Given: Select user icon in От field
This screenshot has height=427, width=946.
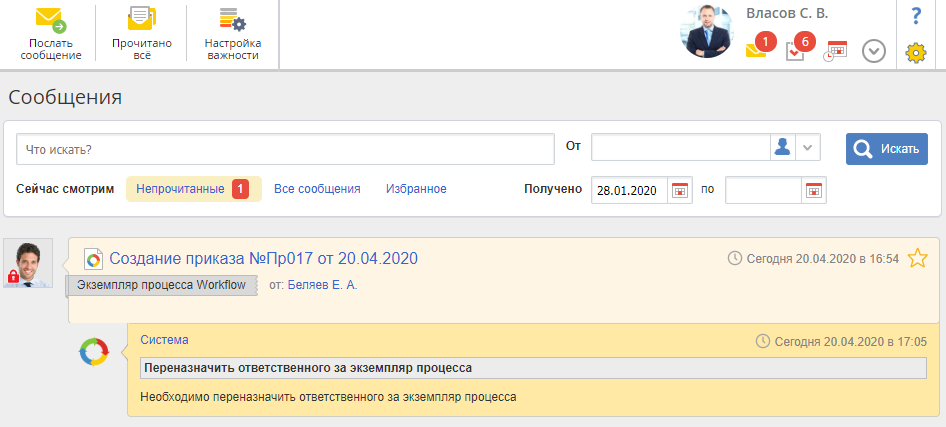Looking at the screenshot, I should pyautogui.click(x=783, y=148).
